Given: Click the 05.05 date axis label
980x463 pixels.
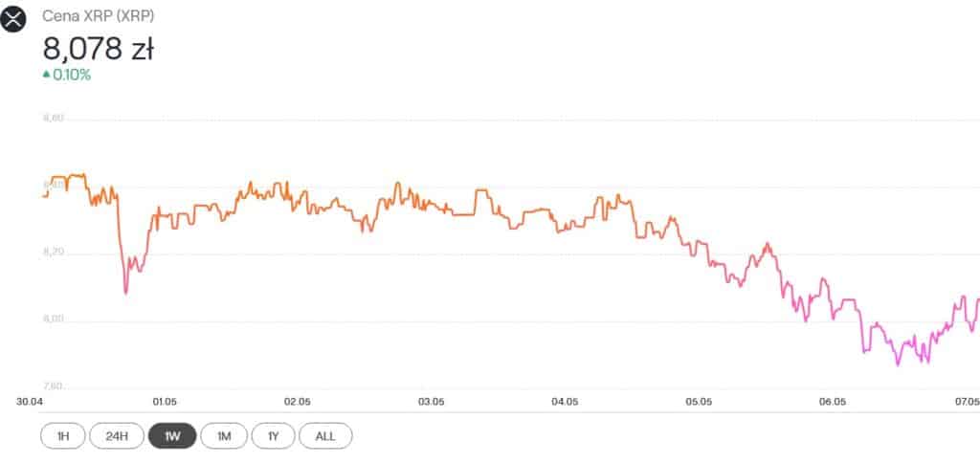Looking at the screenshot, I should (x=698, y=401).
